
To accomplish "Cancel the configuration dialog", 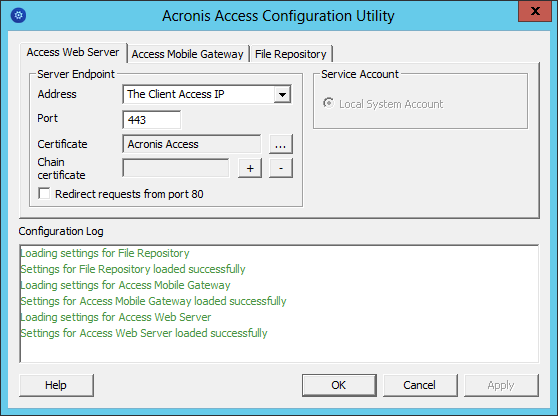I will click(420, 385).
